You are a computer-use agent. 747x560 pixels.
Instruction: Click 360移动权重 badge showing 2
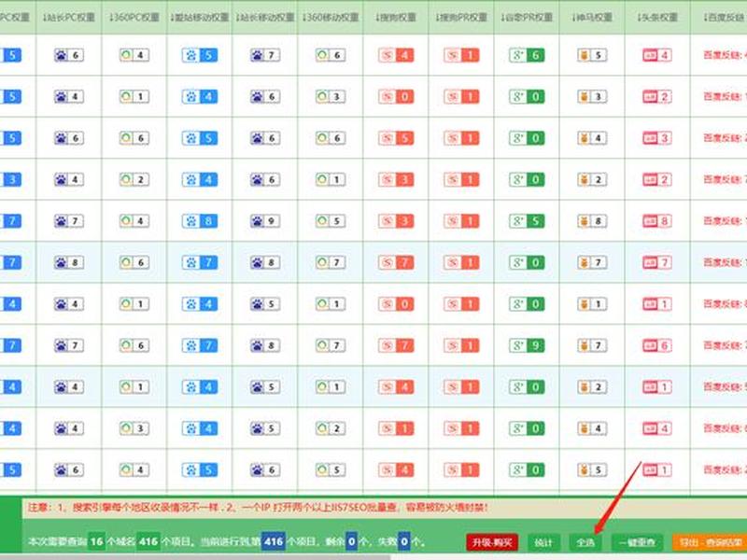331,428
